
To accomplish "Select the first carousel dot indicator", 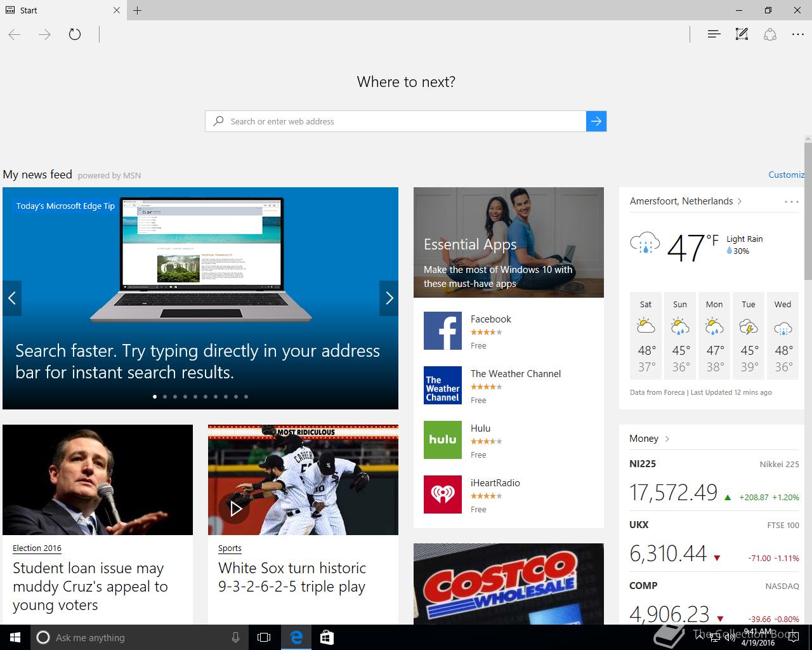I will (155, 397).
